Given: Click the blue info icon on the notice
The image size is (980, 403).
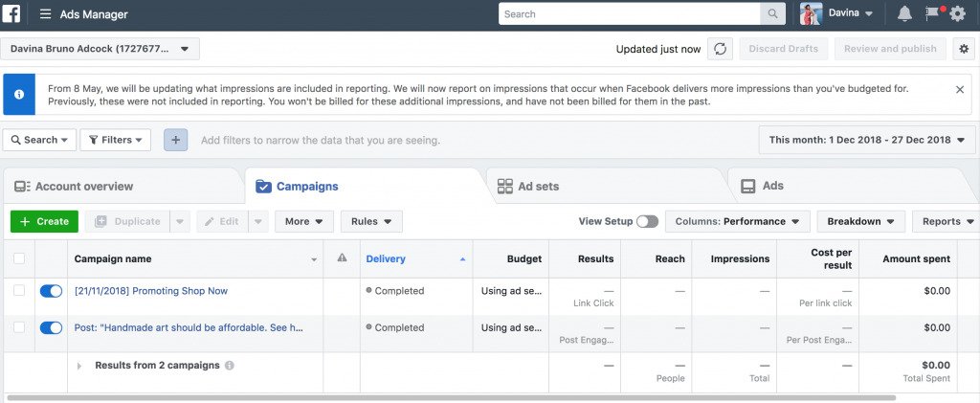Looking at the screenshot, I should tap(19, 95).
